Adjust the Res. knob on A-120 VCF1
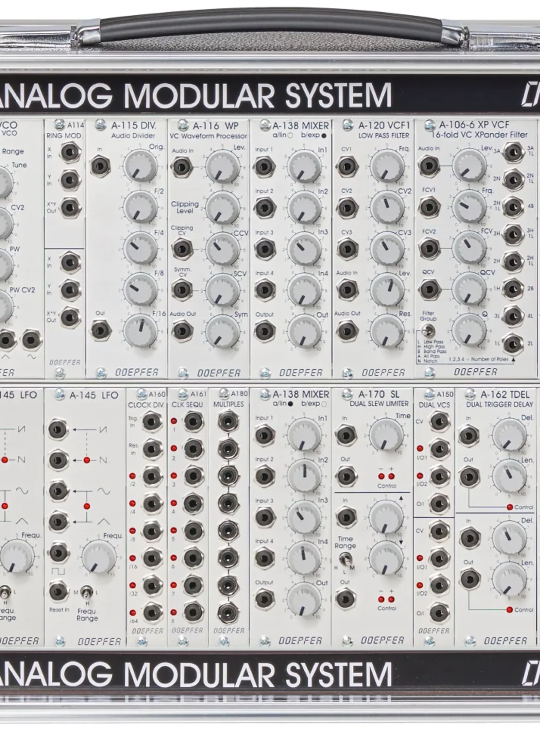Screen dimensions: 540x756 click(x=387, y=331)
